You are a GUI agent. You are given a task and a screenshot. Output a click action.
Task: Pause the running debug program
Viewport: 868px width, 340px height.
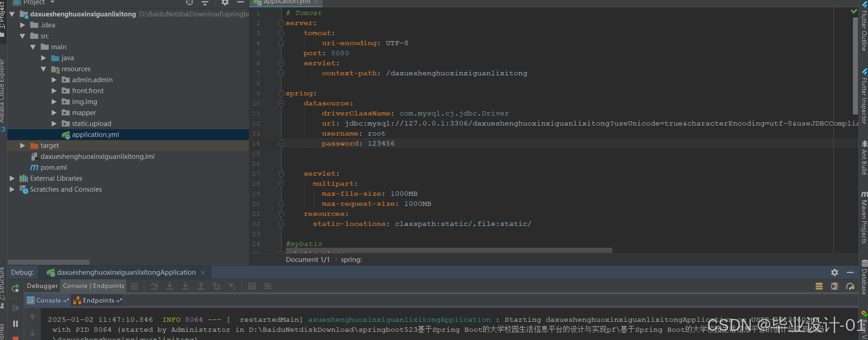tap(16, 324)
